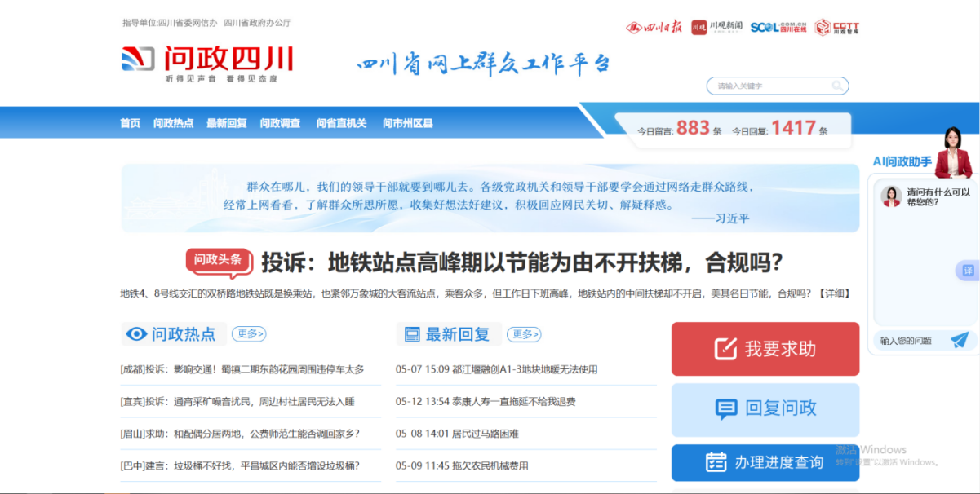Viewport: 980px width, 494px height.
Task: Go to 首页 navigation tab
Action: [130, 123]
